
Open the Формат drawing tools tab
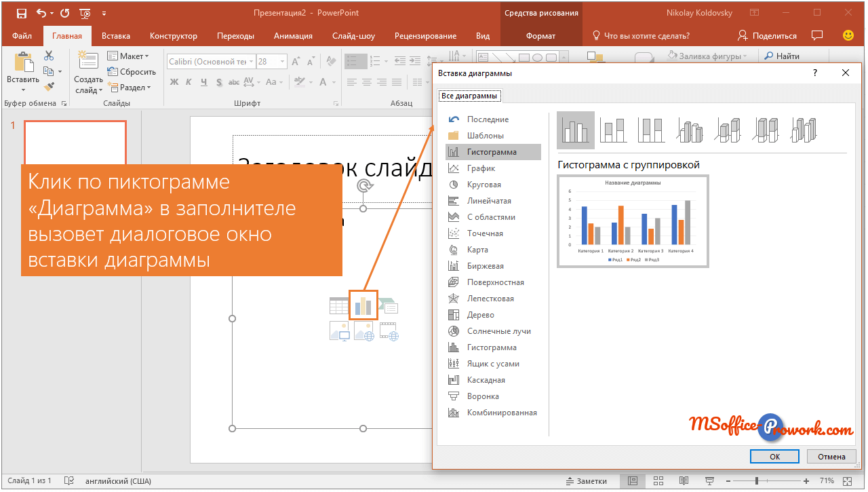point(540,36)
